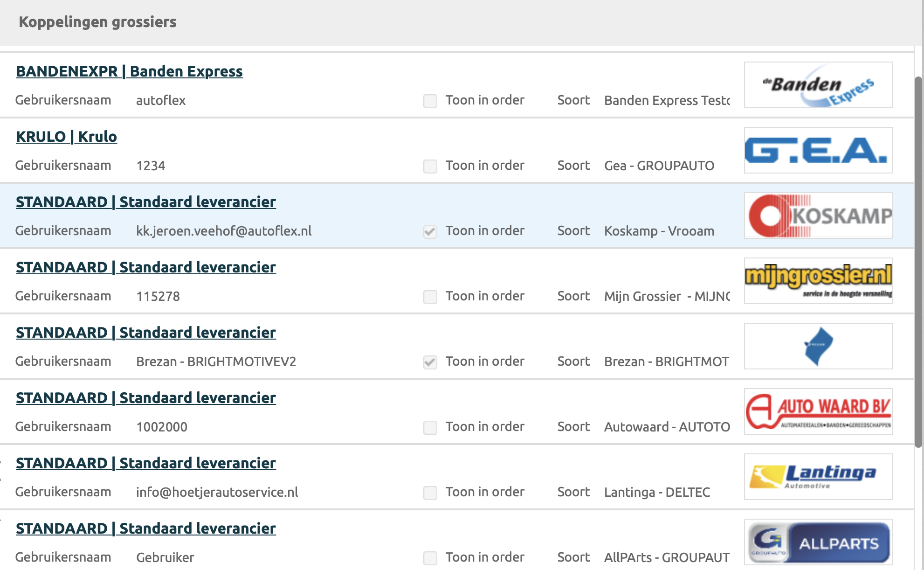The height and width of the screenshot is (570, 924).
Task: Enable Toon in order for Banden Express
Action: 430,101
